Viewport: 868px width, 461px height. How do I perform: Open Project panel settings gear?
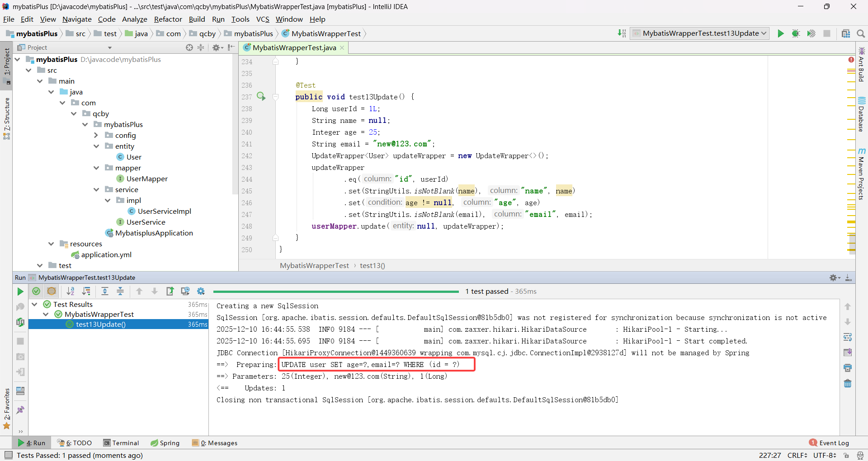click(x=217, y=47)
